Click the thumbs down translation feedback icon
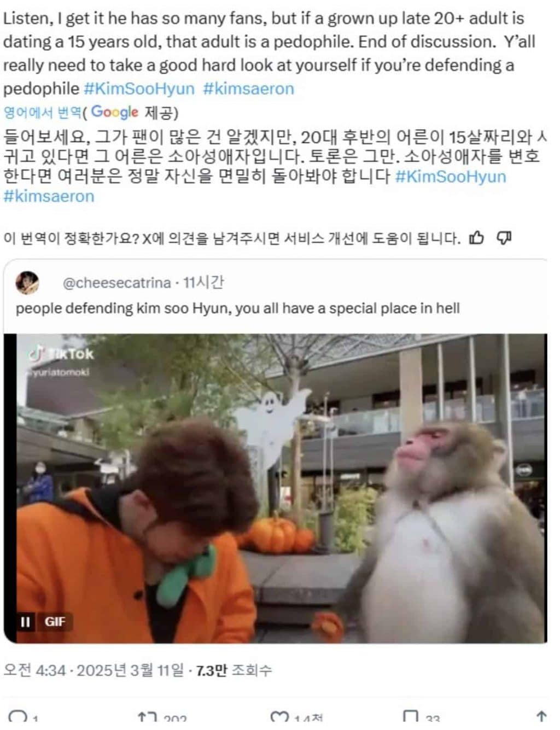The width and height of the screenshot is (560, 730). [504, 238]
